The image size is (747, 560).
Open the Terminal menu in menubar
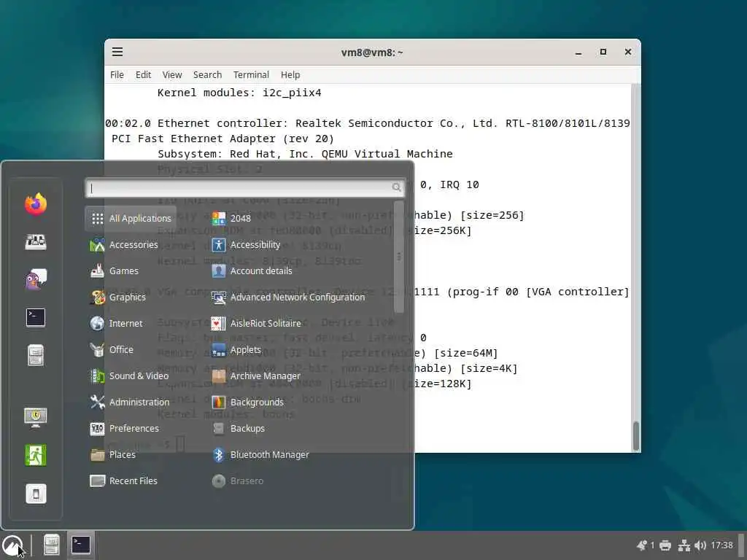click(x=251, y=75)
